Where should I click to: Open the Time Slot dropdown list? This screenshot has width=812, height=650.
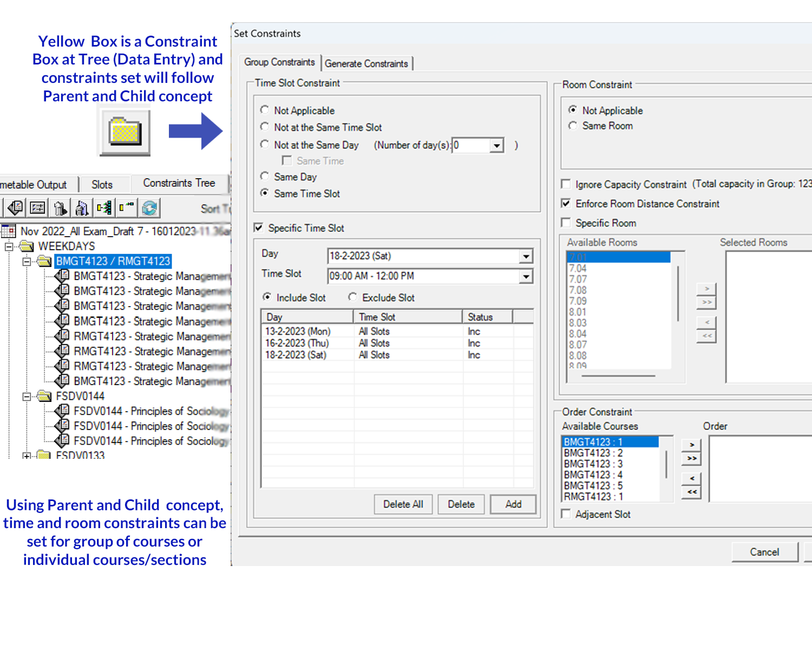click(x=526, y=277)
